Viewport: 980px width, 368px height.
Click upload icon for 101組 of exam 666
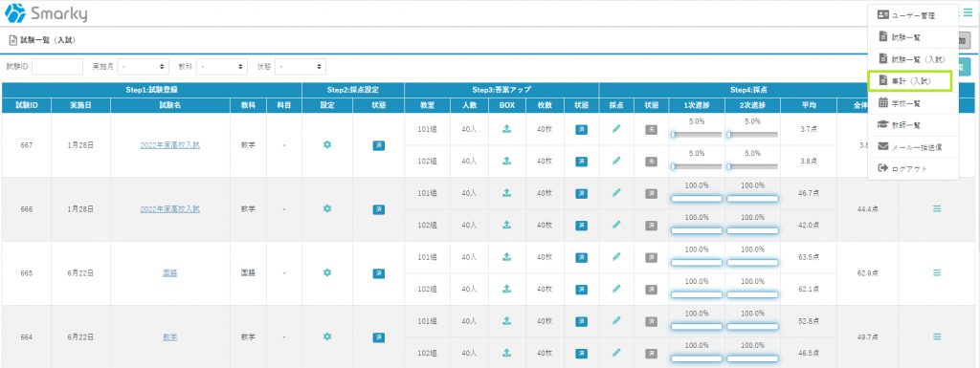coord(507,193)
